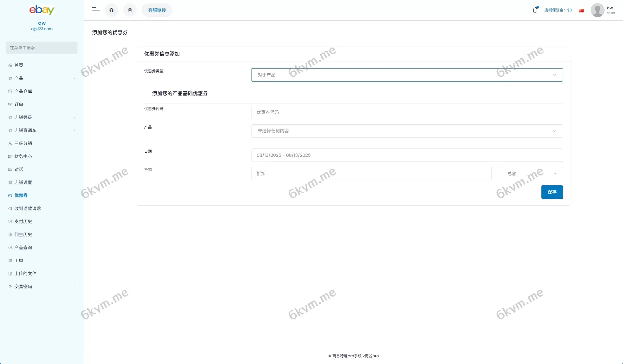This screenshot has height=364, width=623.
Task: Open the 总额 discount type dropdown
Action: (532, 173)
